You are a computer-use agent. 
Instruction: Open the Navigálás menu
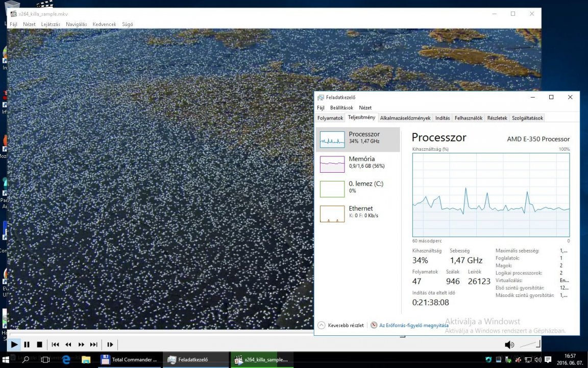[x=77, y=24]
